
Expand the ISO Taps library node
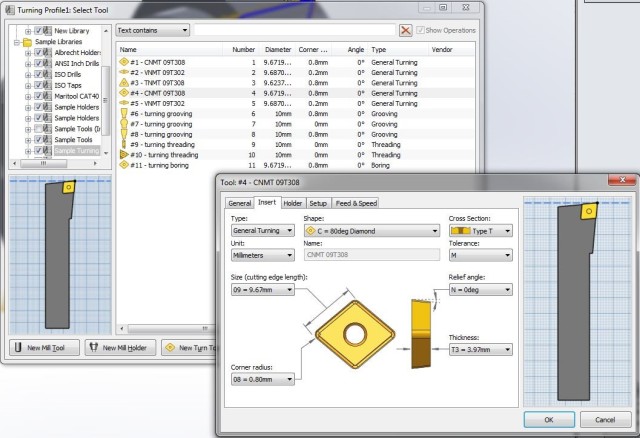28,86
